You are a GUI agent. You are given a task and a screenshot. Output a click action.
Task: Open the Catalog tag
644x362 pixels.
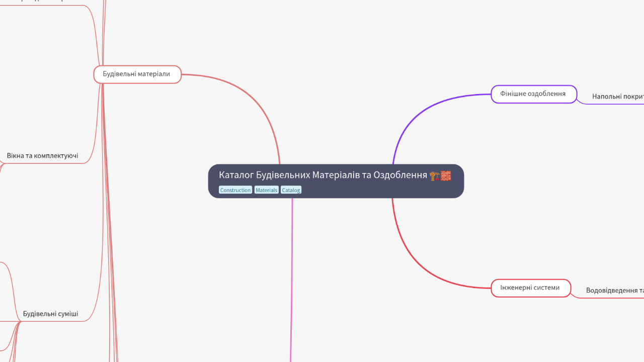[291, 190]
